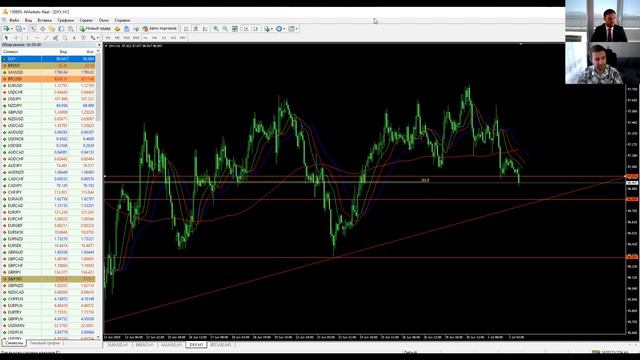Open the Indicators list icon

[x=267, y=29]
